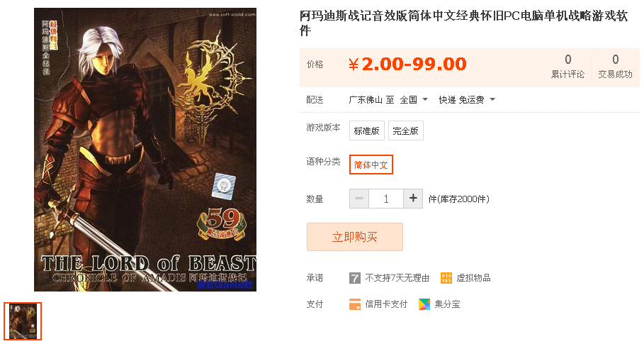The height and width of the screenshot is (344, 644).
Task: Expand the 全国 destination dropdown
Action: point(414,100)
